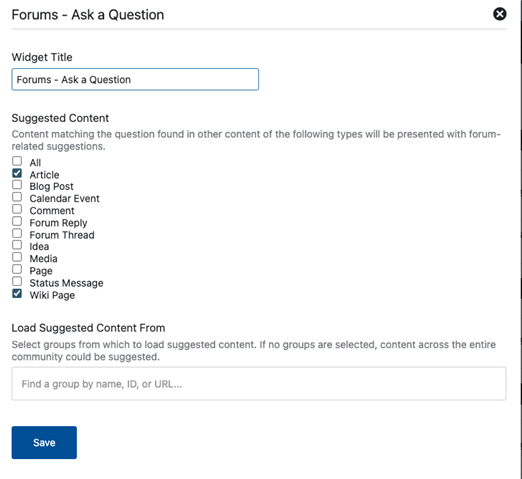This screenshot has height=479, width=522.
Task: Click the Forum Thread label text
Action: (x=62, y=235)
